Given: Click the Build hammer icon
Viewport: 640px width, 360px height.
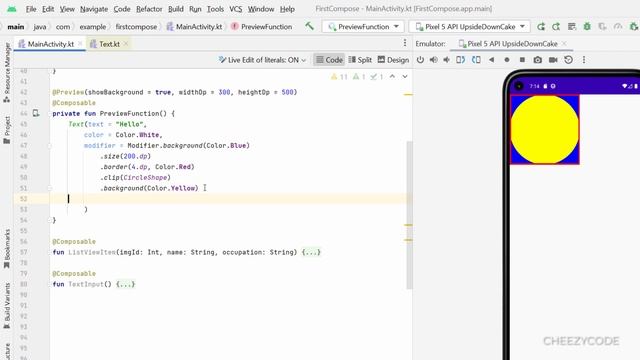Looking at the screenshot, I should tap(309, 27).
